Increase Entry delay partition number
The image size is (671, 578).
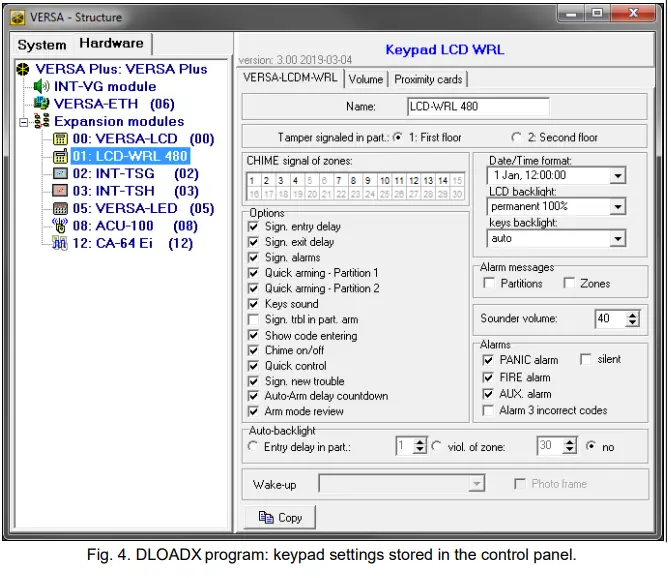420,442
